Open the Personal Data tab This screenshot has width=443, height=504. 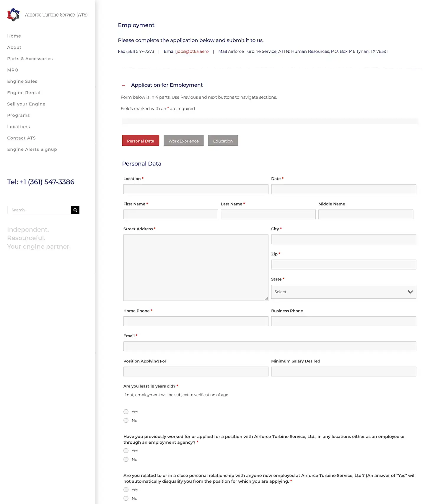[x=141, y=141]
